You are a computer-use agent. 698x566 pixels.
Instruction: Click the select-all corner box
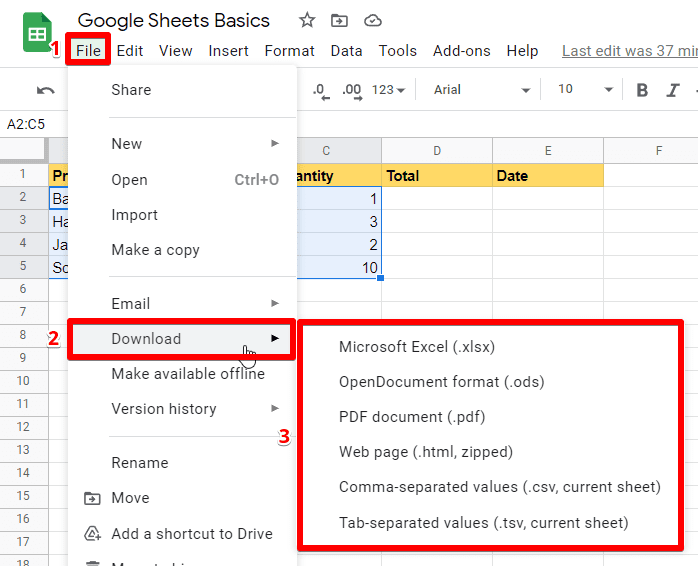click(x=24, y=150)
